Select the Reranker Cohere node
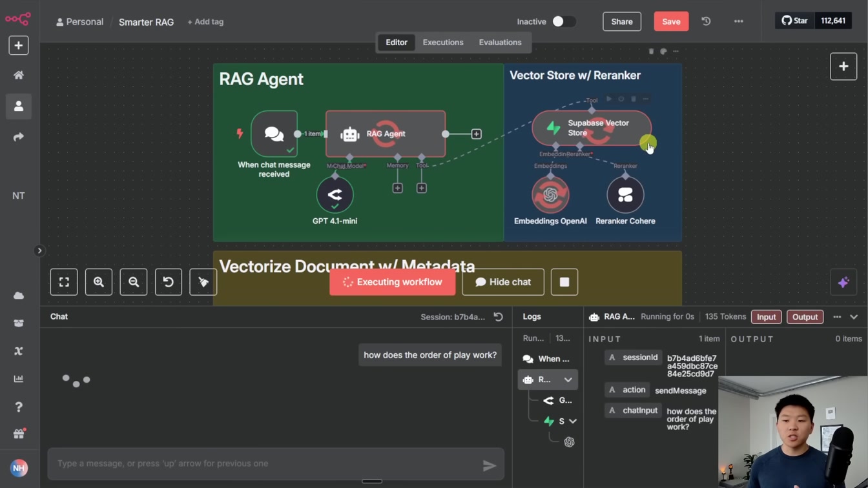 [625, 194]
